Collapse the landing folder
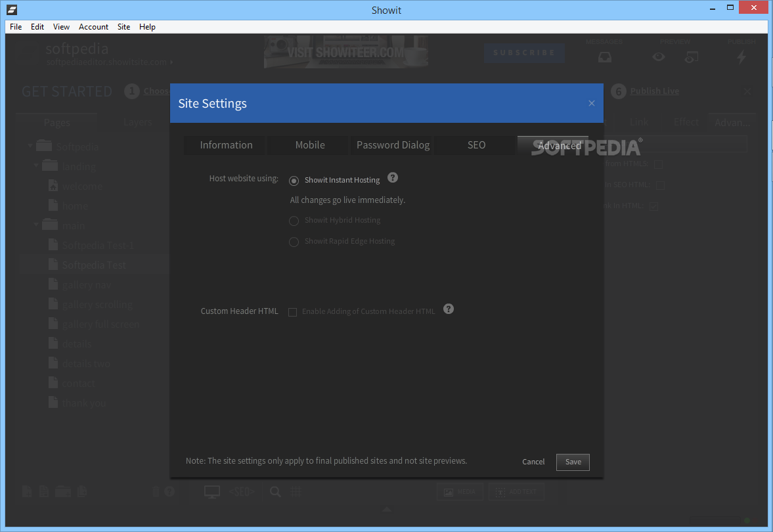This screenshot has height=532, width=773. coord(36,166)
